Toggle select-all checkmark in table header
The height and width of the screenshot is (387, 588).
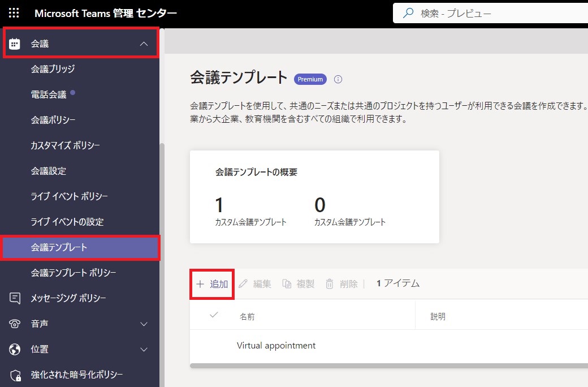[x=214, y=315]
